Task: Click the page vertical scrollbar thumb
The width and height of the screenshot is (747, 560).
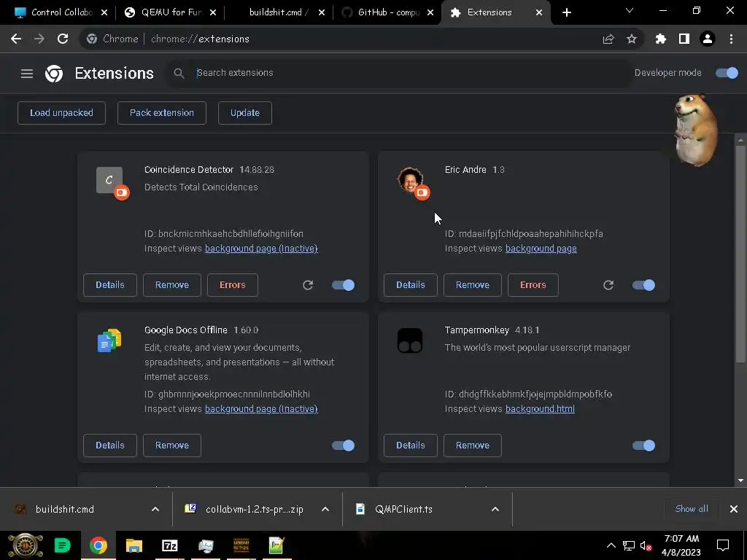Action: click(740, 254)
